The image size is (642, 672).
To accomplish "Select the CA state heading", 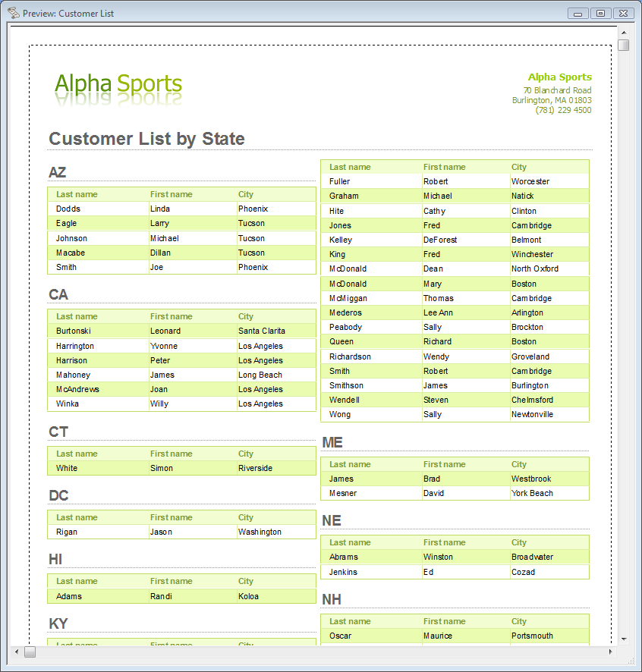I will [x=58, y=294].
